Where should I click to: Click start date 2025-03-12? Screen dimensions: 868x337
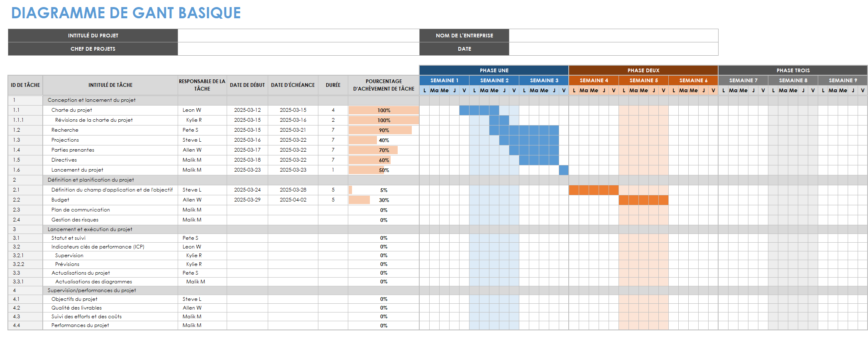click(247, 110)
